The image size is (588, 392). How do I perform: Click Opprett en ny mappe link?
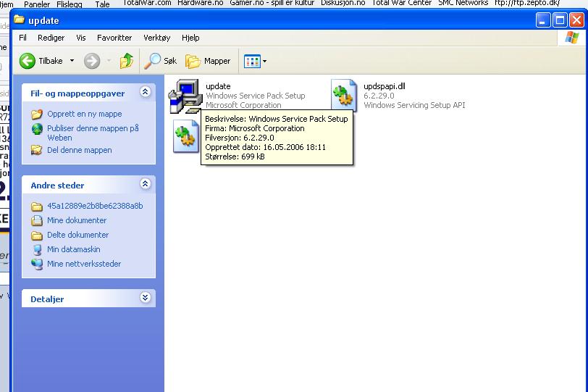pos(85,114)
